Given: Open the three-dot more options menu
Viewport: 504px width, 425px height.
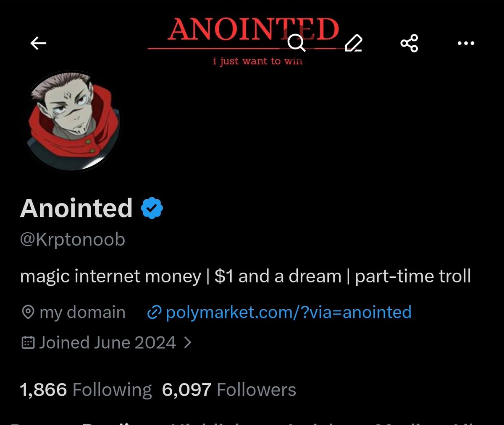Looking at the screenshot, I should click(x=466, y=43).
